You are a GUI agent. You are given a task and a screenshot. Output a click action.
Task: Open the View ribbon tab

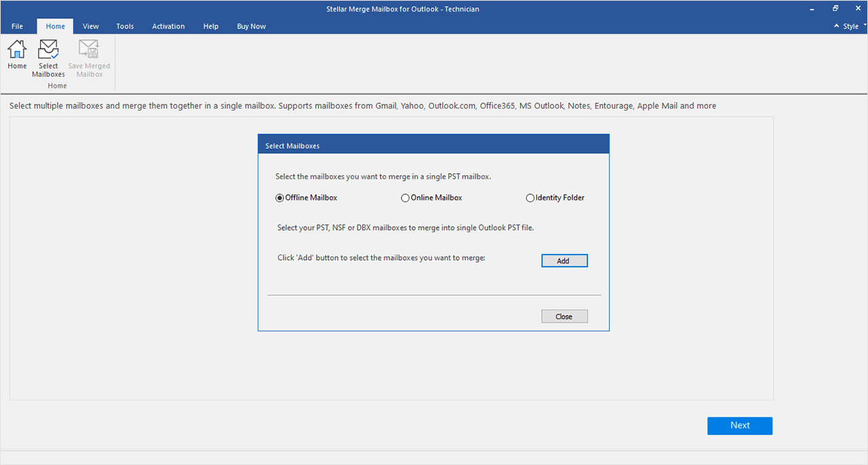[91, 26]
